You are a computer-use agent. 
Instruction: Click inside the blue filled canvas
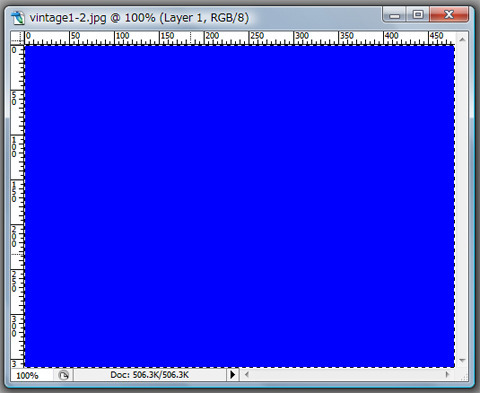240,206
